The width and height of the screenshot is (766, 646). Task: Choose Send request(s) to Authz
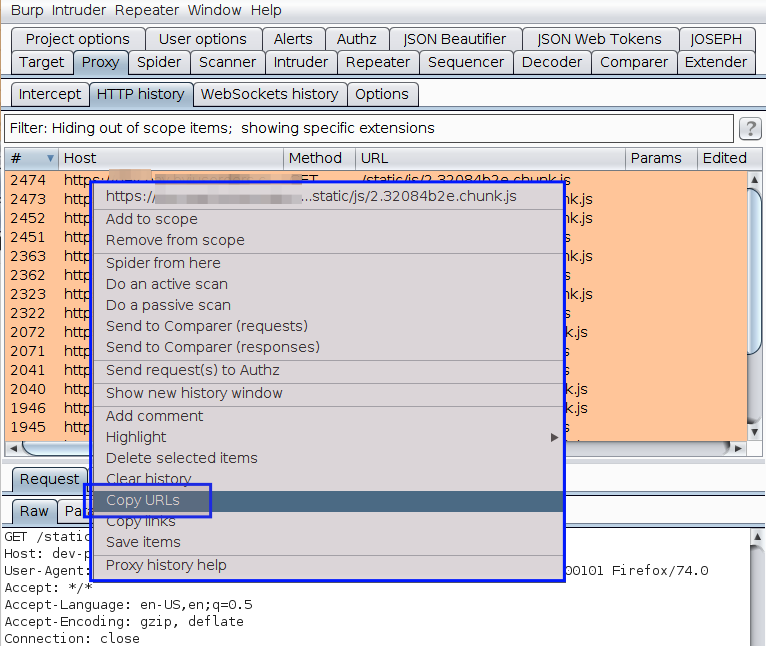[x=328, y=370]
